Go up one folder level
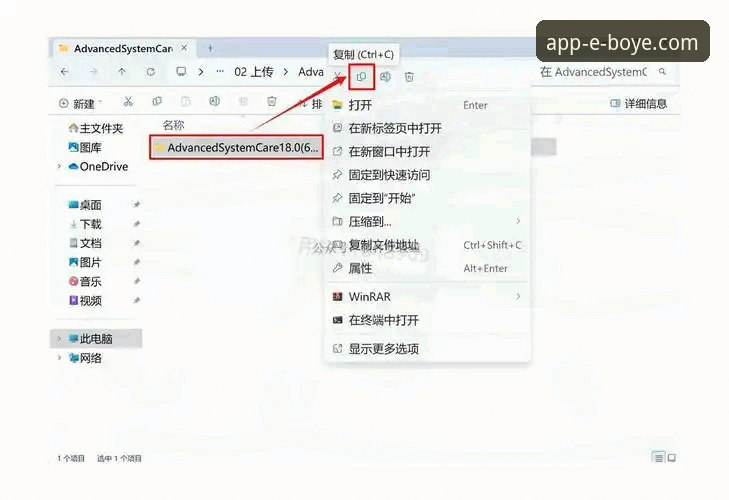Screen dimensions: 729x500 122,72
